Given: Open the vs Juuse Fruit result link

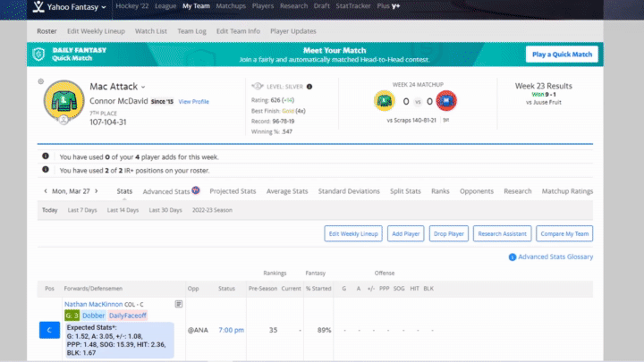Looking at the screenshot, I should [x=544, y=102].
